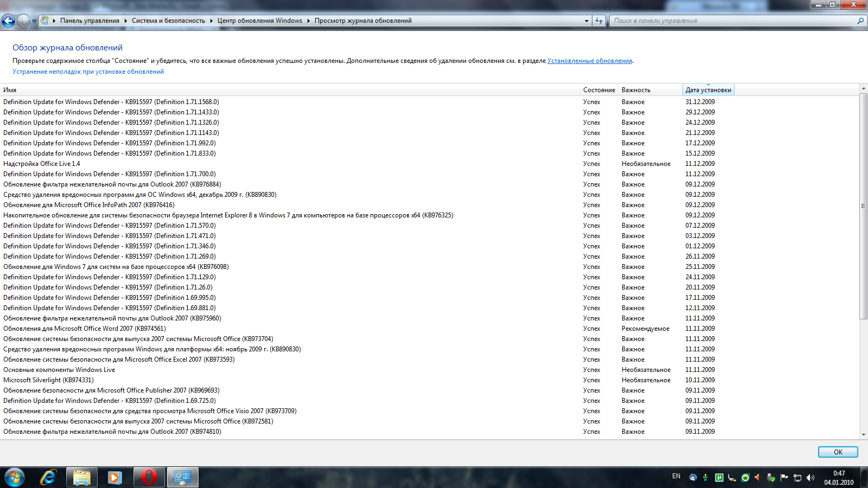This screenshot has height=488, width=868.
Task: Click the white volume speaker tray icon
Action: tap(810, 478)
